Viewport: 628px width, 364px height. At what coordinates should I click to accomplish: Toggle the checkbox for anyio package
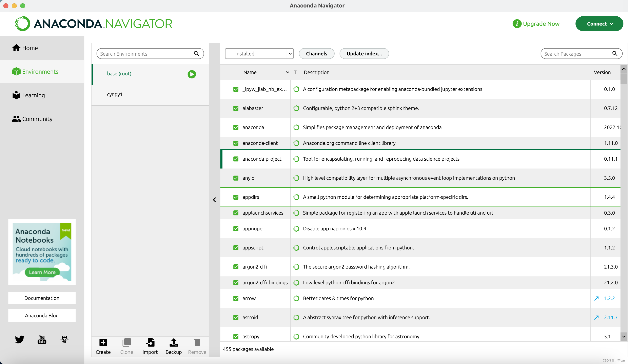pos(236,178)
